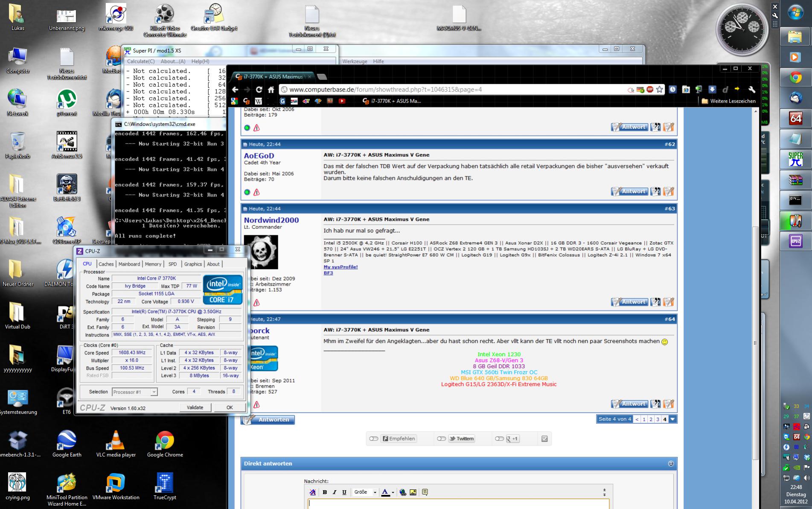The width and height of the screenshot is (812, 509).
Task: Quote post #62 with quote icon
Action: 655,192
